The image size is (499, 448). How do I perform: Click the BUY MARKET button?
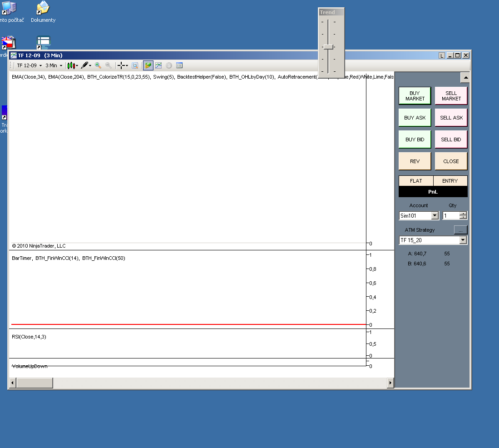(x=415, y=96)
